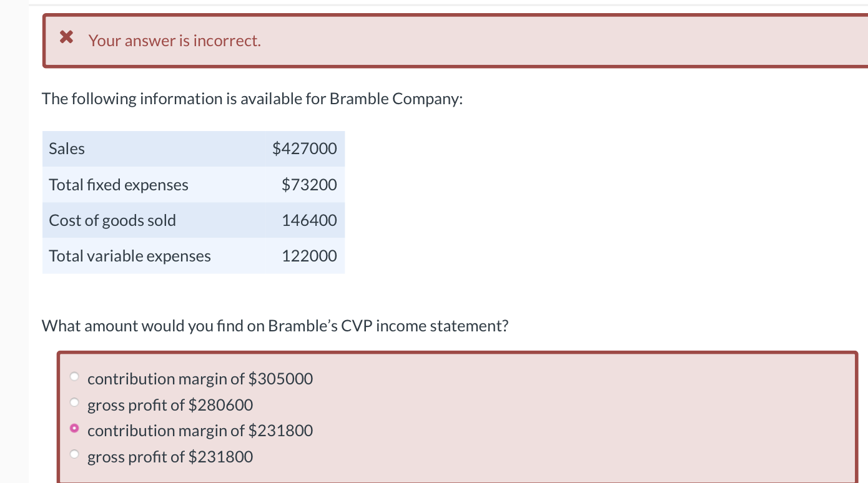Screen dimensions: 868x483
Task: Click the CVP income statement question text
Action: click(275, 325)
